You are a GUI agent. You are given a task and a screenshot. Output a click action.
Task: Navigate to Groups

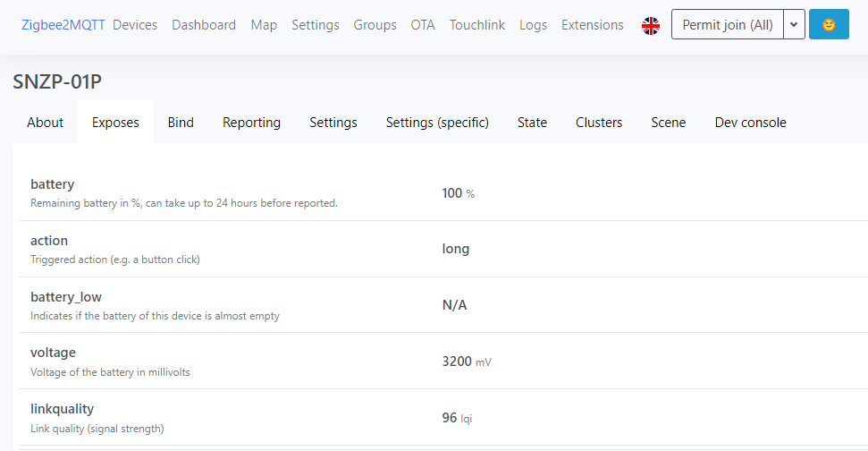pos(375,25)
